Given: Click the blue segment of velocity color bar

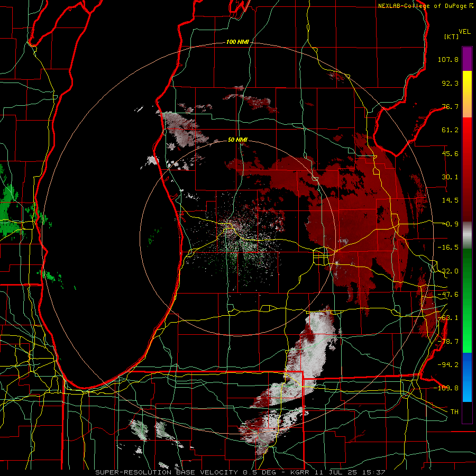Looking at the screenshot, I should (x=467, y=377).
